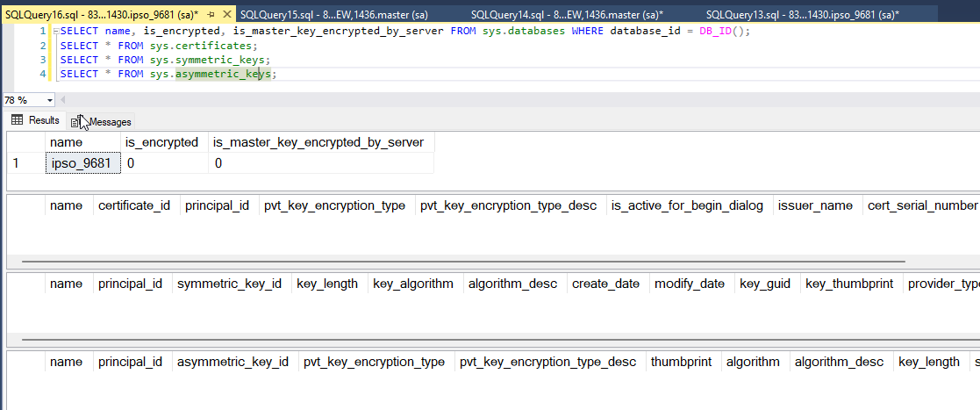
Task: Collapse the outlining toggle on line 1
Action: 55,32
